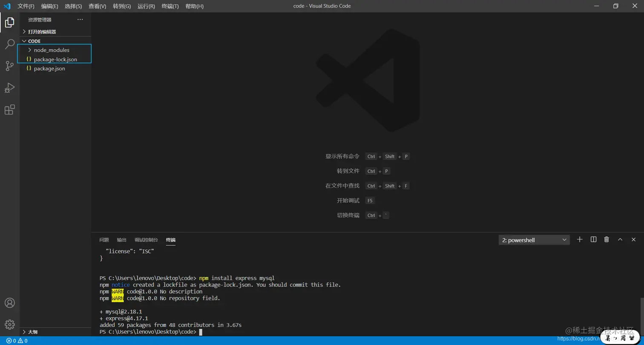Click the mysql@2.18.1 terminal line

pyautogui.click(x=121, y=312)
